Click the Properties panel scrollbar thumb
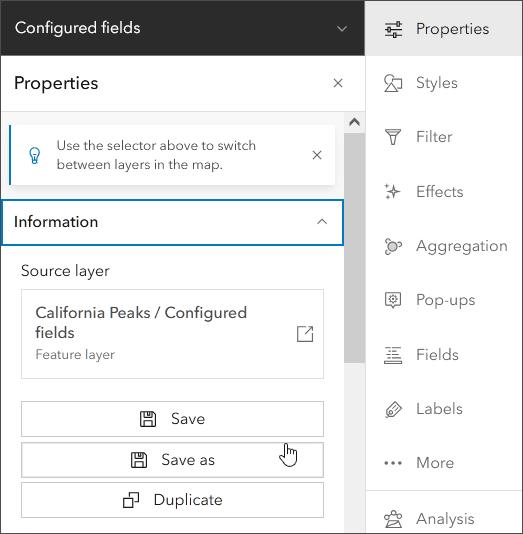The height and width of the screenshot is (534, 523). 354,248
